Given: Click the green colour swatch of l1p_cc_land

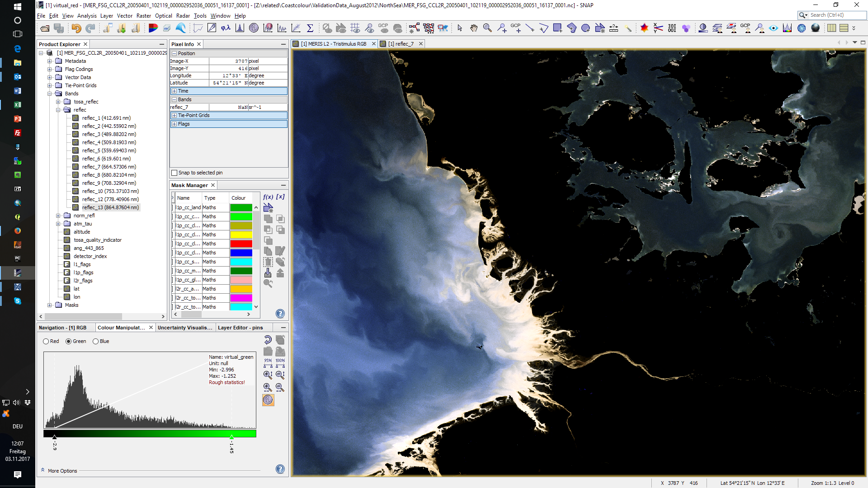Looking at the screenshot, I should click(241, 207).
